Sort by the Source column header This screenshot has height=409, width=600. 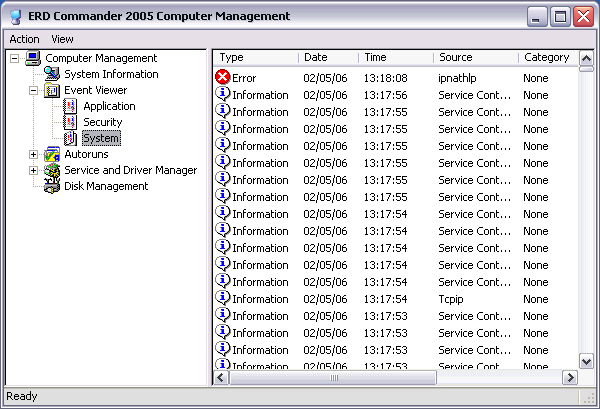476,57
